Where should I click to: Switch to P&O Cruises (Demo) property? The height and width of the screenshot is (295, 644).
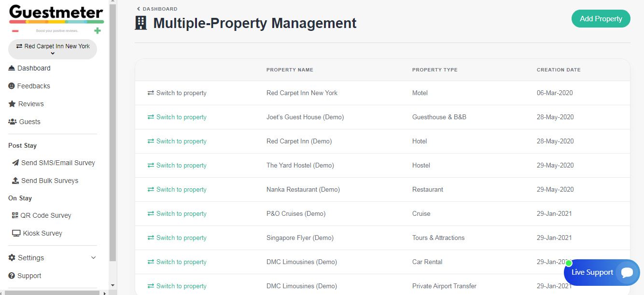(177, 214)
